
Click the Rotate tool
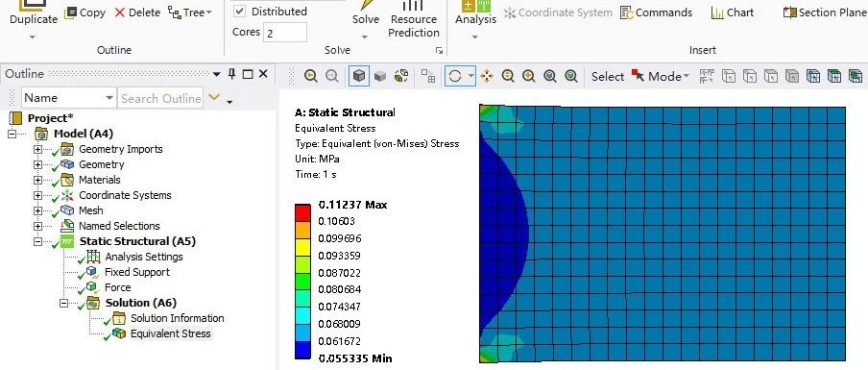point(454,76)
